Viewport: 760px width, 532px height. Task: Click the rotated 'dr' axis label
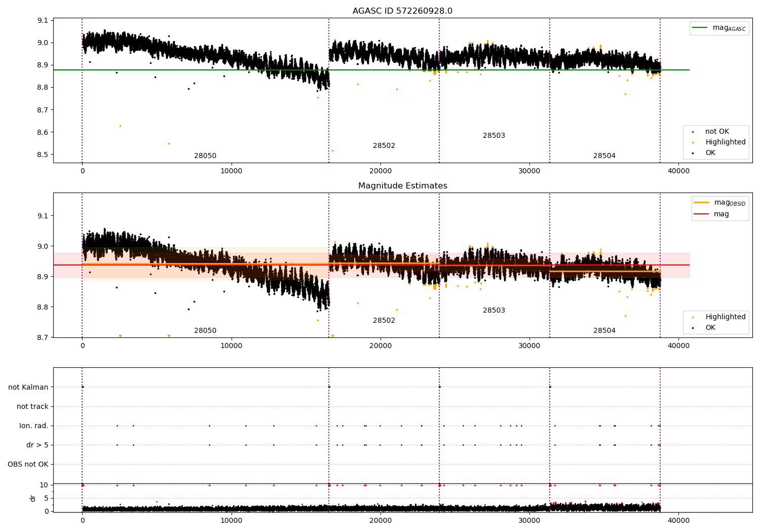(x=33, y=498)
